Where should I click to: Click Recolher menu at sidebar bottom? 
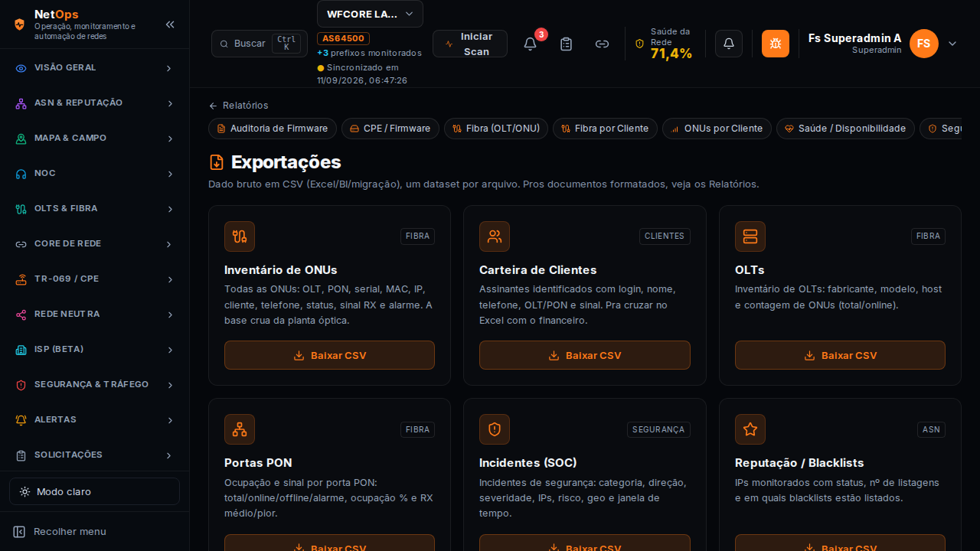tap(60, 531)
